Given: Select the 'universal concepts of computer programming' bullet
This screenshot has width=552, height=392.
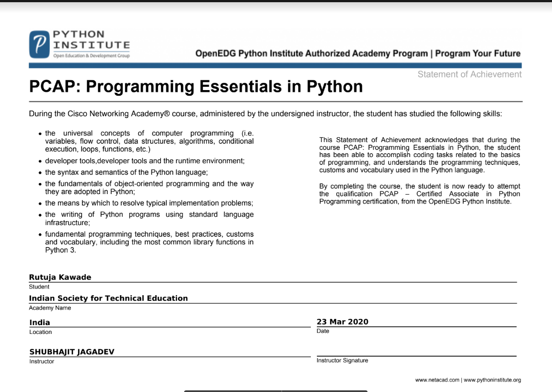Looking at the screenshot, I should tap(149, 141).
